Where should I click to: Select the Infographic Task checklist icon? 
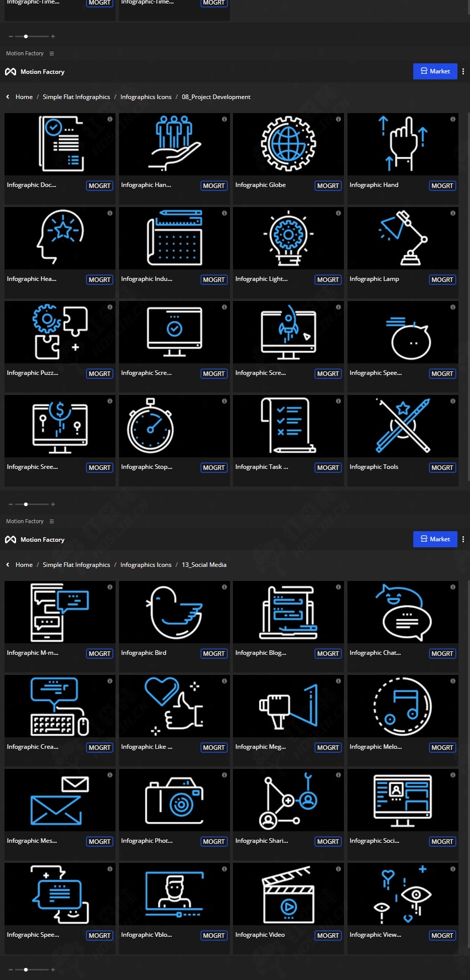tap(288, 426)
